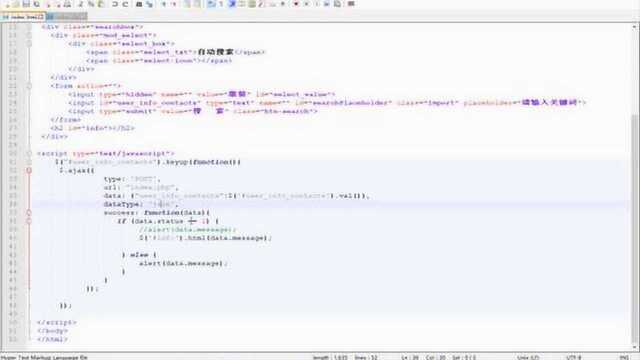Collapse the form tag fold marker
The height and width of the screenshot is (360, 640).
point(29,86)
